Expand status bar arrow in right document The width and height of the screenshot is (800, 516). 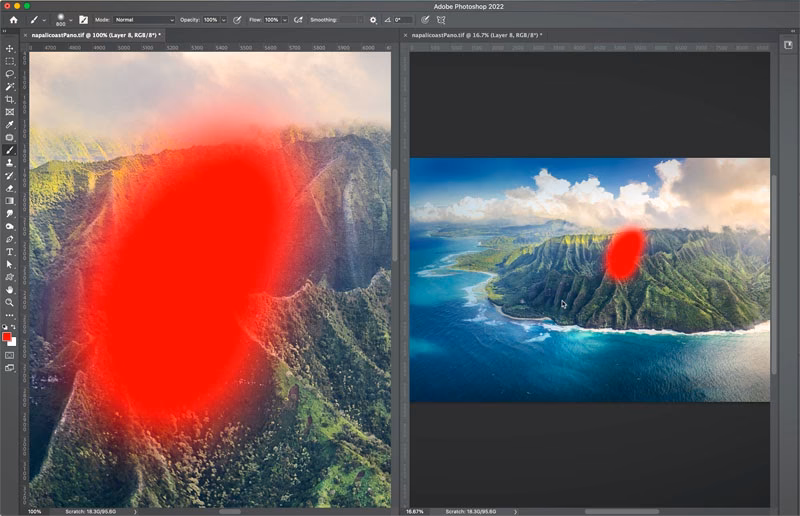[x=515, y=511]
